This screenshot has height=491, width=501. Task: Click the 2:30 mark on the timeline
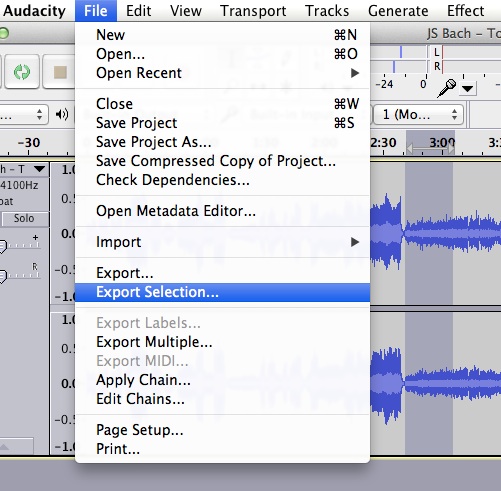[383, 143]
